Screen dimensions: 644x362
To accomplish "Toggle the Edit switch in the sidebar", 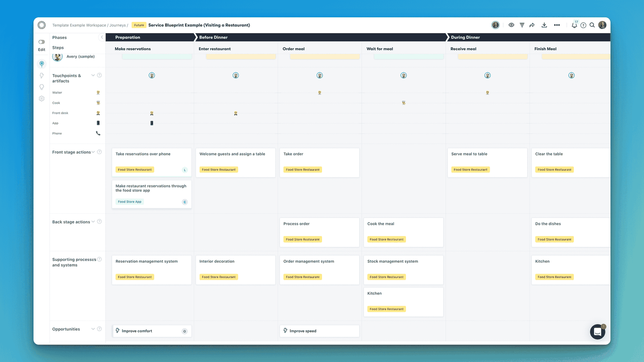I will (x=41, y=41).
